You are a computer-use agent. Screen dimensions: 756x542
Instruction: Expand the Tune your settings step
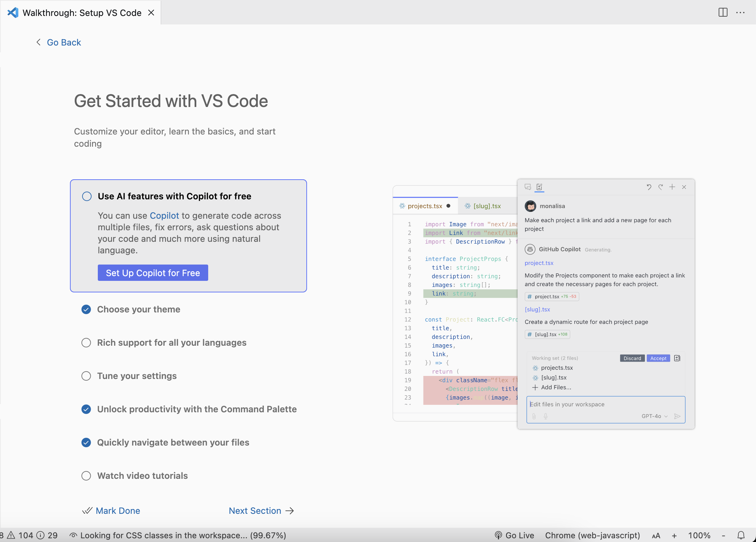point(137,376)
